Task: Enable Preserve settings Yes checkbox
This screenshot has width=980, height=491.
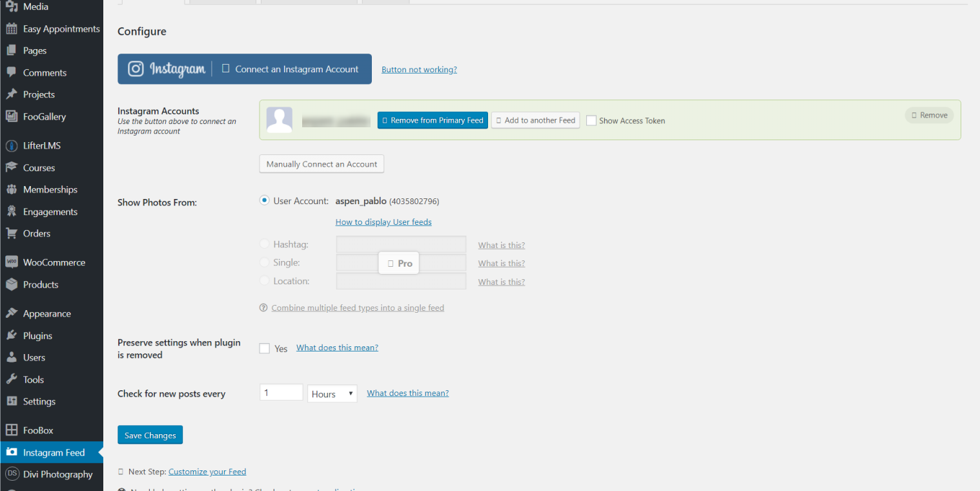Action: coord(265,348)
